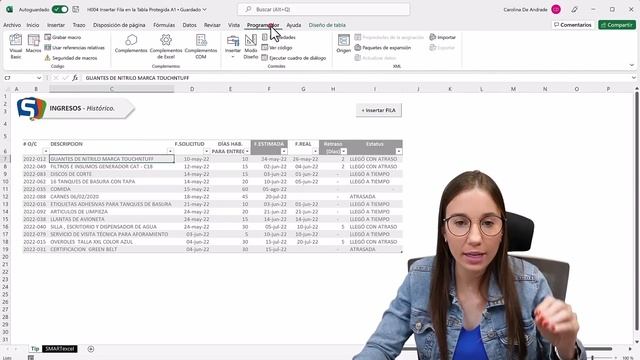Start Grabar macro recording

62,37
